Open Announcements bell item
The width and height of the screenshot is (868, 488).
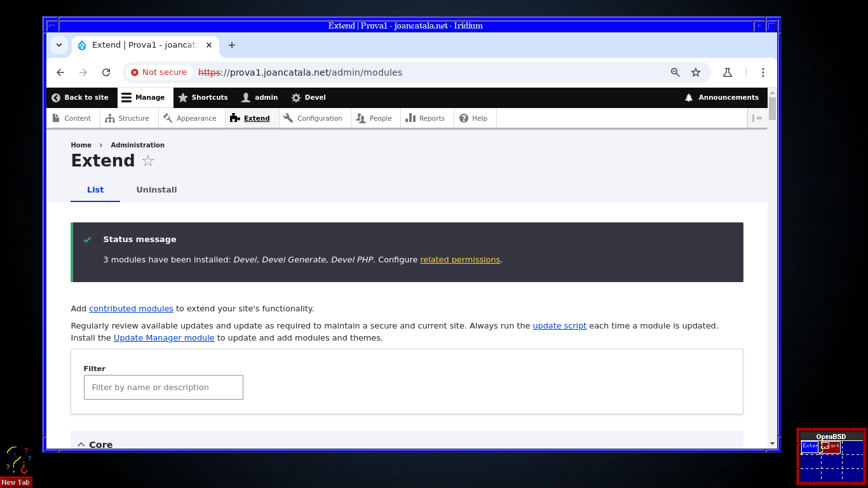[x=721, y=97]
